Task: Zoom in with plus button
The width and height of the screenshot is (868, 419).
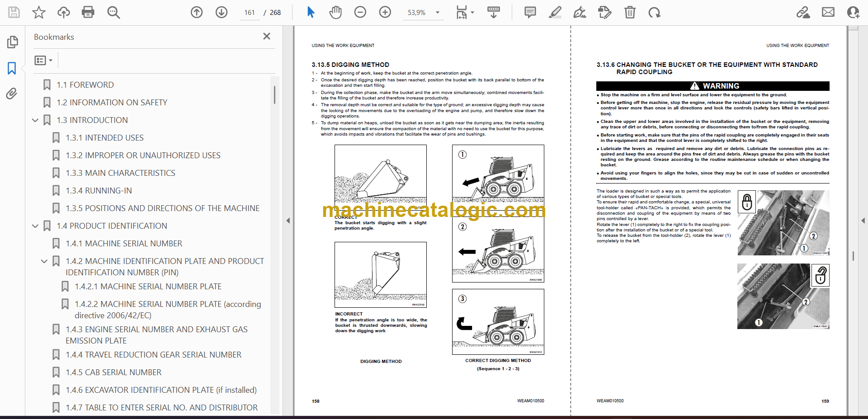Action: tap(385, 12)
